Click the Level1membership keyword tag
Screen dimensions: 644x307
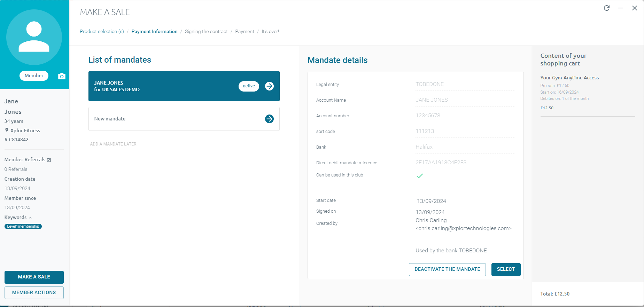click(x=23, y=226)
